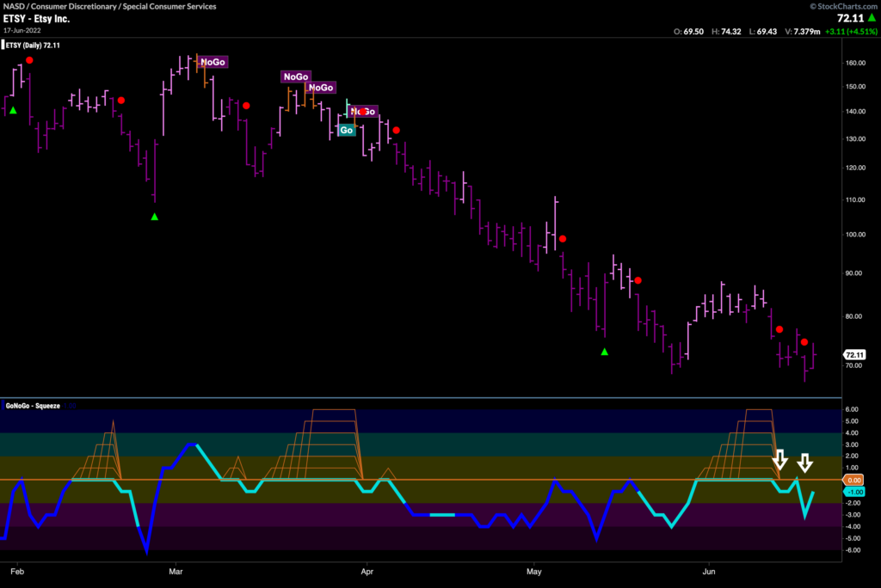Click the red dot beside the early May spike
The height and width of the screenshot is (588, 881).
[563, 239]
